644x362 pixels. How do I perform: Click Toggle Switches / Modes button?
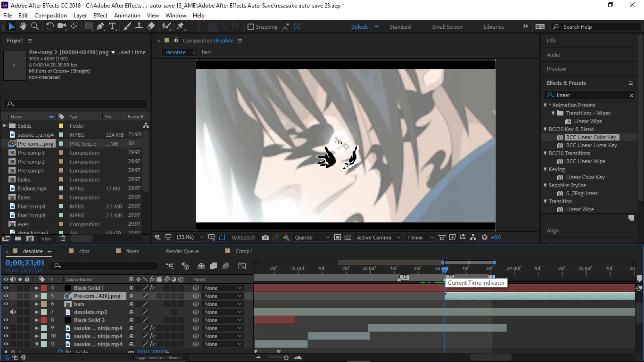[158, 358]
